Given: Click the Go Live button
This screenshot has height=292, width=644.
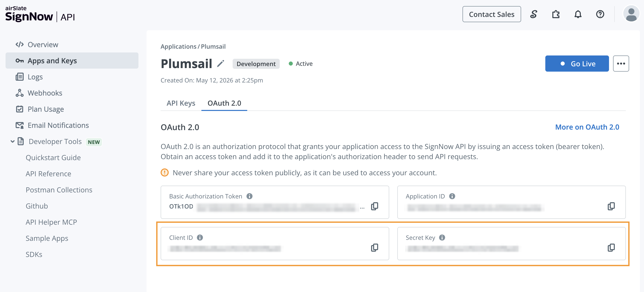Looking at the screenshot, I should point(577,64).
